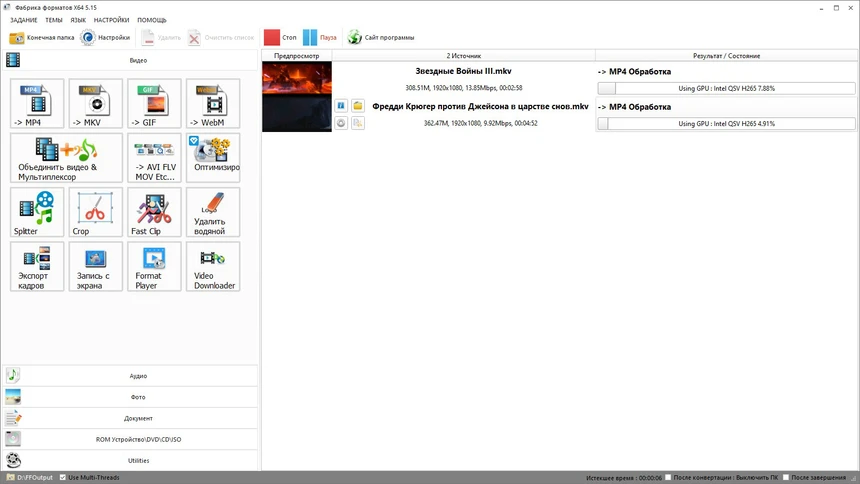Viewport: 860px width, 484px height.
Task: Expand the Аудио section
Action: pos(130,376)
